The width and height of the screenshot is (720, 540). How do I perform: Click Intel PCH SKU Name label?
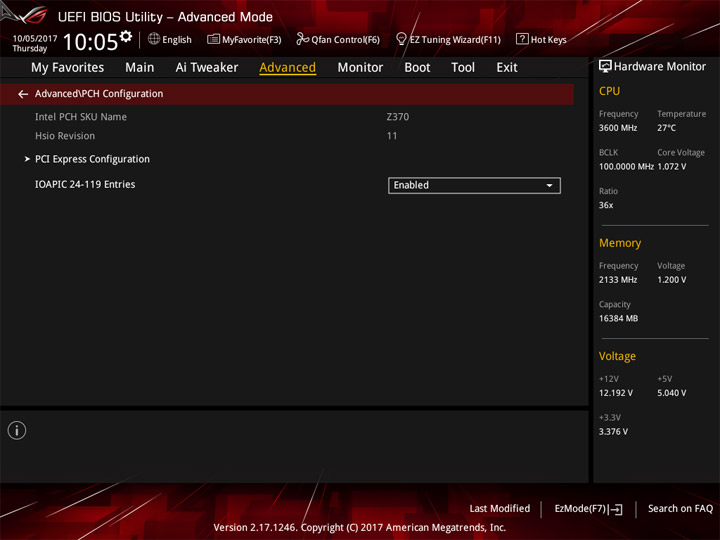point(81,117)
